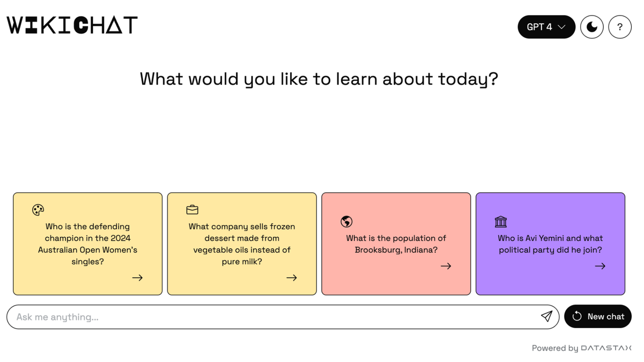Click the paper plane send icon

click(546, 316)
